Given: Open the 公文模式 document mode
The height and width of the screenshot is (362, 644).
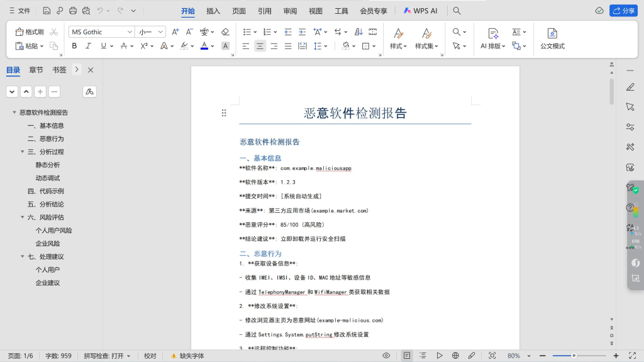Looking at the screenshot, I should pos(552,38).
